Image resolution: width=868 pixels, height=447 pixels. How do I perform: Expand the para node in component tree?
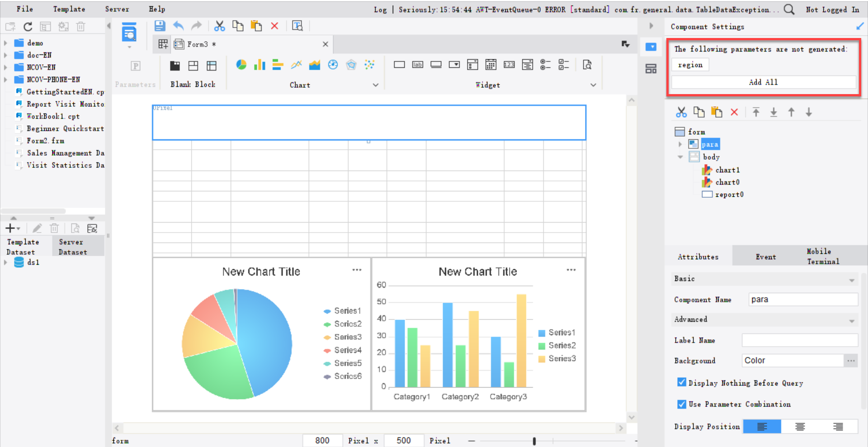(680, 144)
